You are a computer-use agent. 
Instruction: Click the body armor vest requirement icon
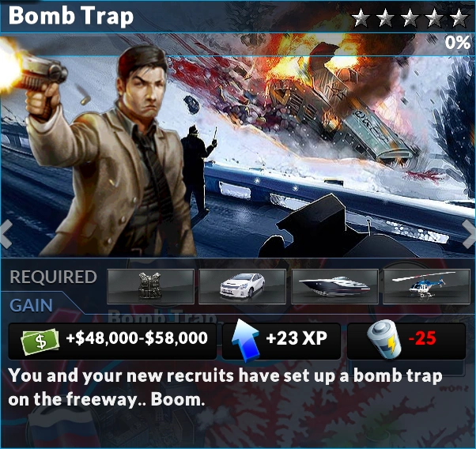coord(150,286)
